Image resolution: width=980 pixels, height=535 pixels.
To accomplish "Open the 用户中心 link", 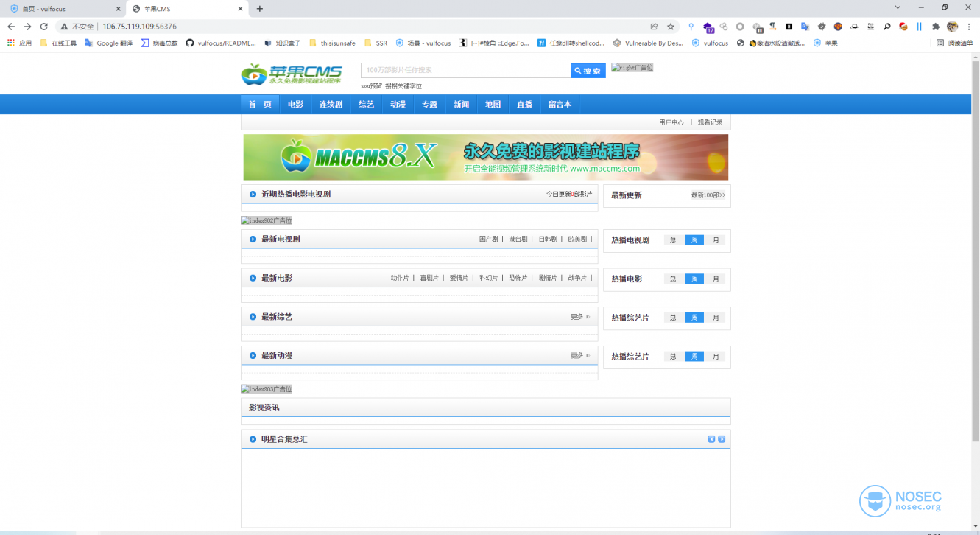I will (671, 122).
